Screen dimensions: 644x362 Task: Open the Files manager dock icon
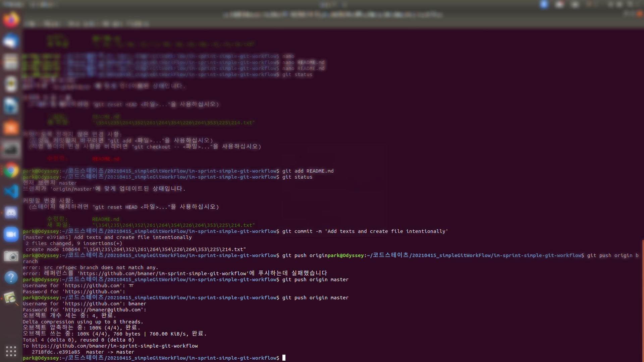point(11,62)
